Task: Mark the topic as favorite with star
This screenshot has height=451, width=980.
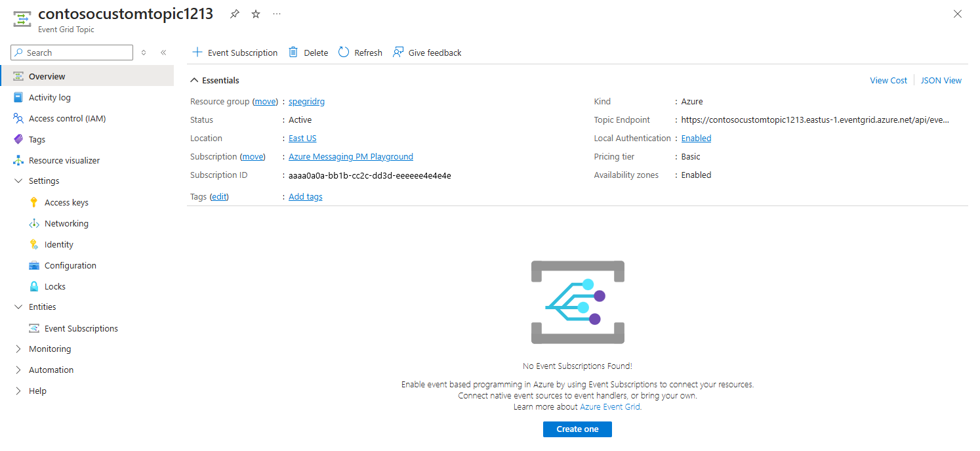Action: [x=256, y=14]
